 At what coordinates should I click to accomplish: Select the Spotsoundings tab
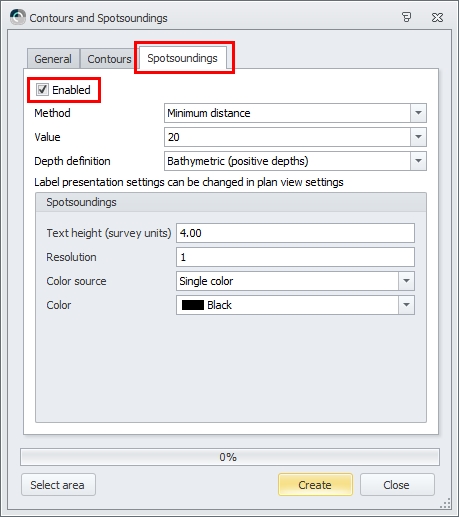(182, 58)
